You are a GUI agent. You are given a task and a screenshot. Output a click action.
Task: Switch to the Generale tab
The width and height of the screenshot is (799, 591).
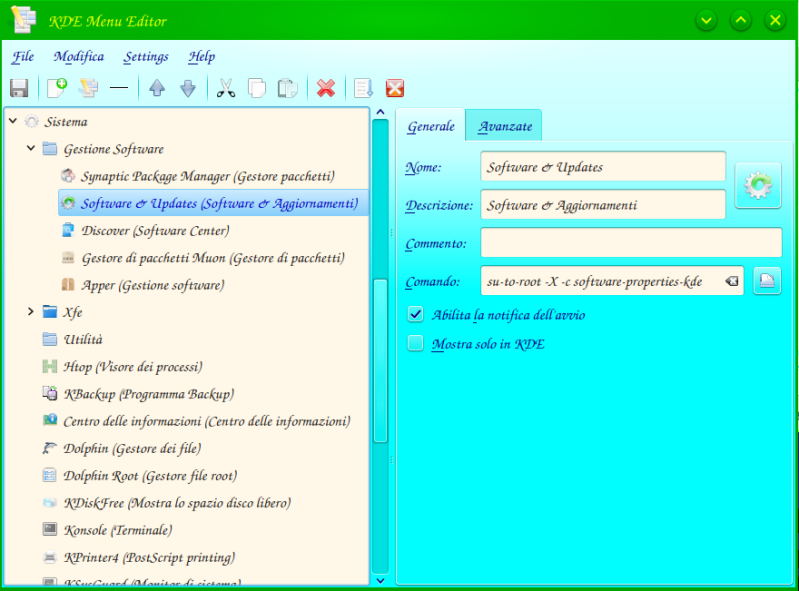coord(431,126)
